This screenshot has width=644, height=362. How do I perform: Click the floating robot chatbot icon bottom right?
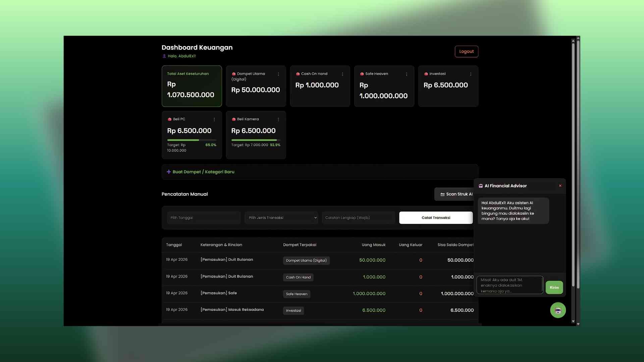[557, 310]
